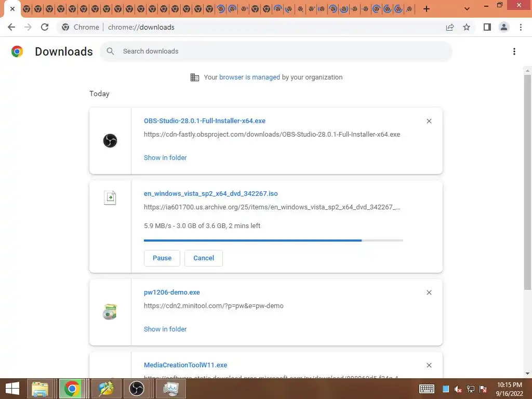This screenshot has height=399, width=532.
Task: Click the obsproject.com download URL
Action: tap(272, 135)
